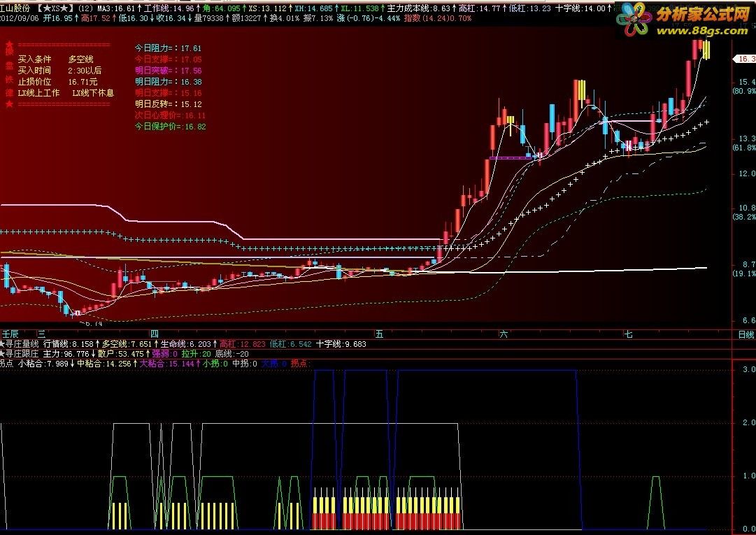The height and width of the screenshot is (535, 756).
Task: Click the low price 低16.30
Action: click(134, 18)
